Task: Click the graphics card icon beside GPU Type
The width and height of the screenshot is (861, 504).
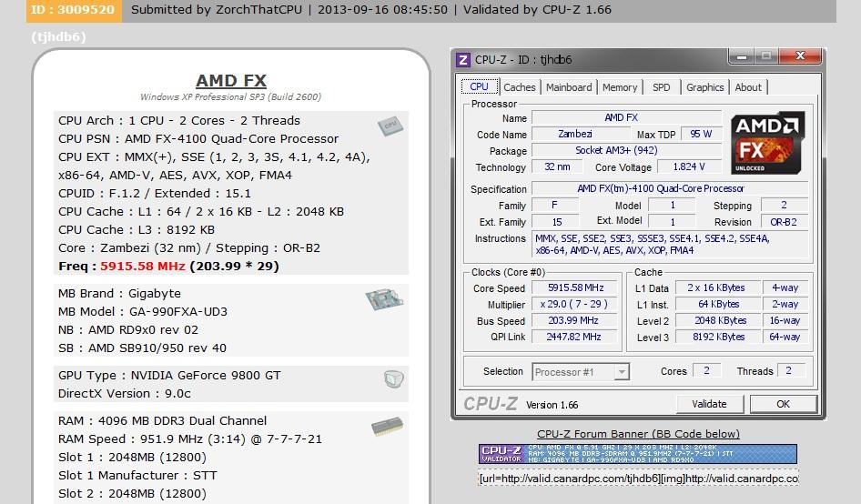Action: pos(394,378)
